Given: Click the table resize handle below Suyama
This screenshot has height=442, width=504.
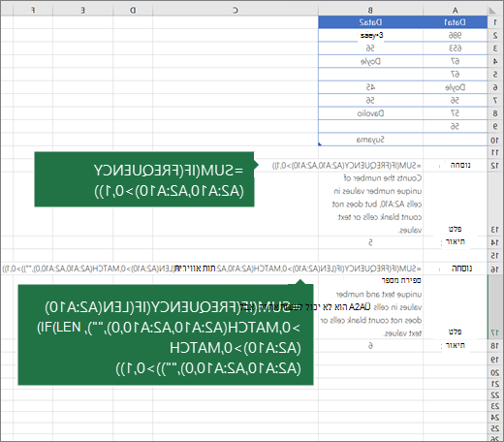Looking at the screenshot, I should (320, 144).
